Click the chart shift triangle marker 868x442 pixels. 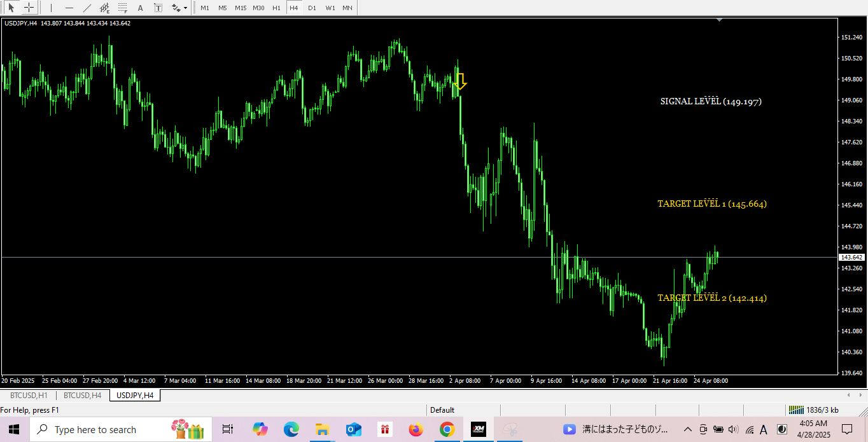click(719, 20)
